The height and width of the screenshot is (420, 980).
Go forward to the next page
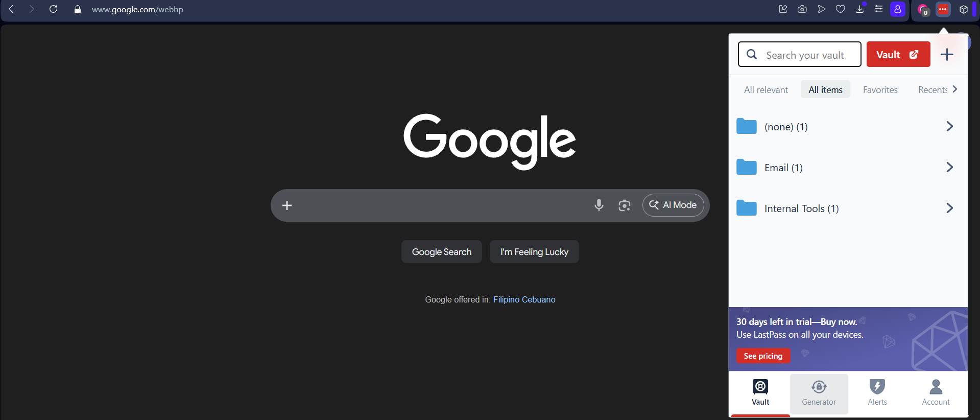coord(32,9)
